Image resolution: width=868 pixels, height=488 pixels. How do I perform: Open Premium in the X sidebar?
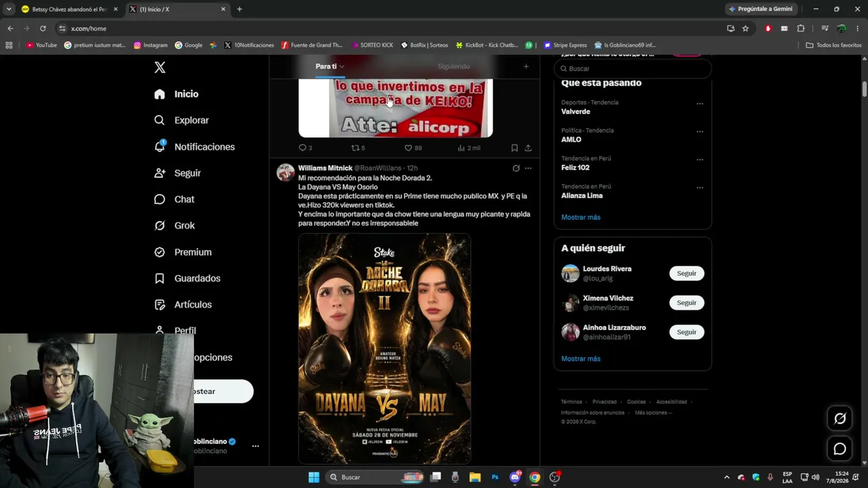pos(183,252)
